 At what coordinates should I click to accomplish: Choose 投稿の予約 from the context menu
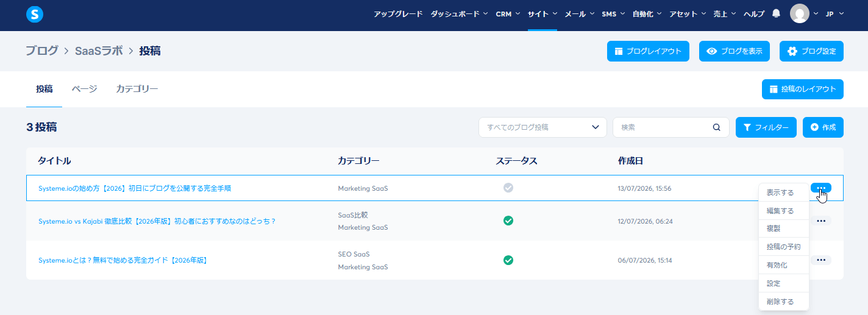pos(784,247)
